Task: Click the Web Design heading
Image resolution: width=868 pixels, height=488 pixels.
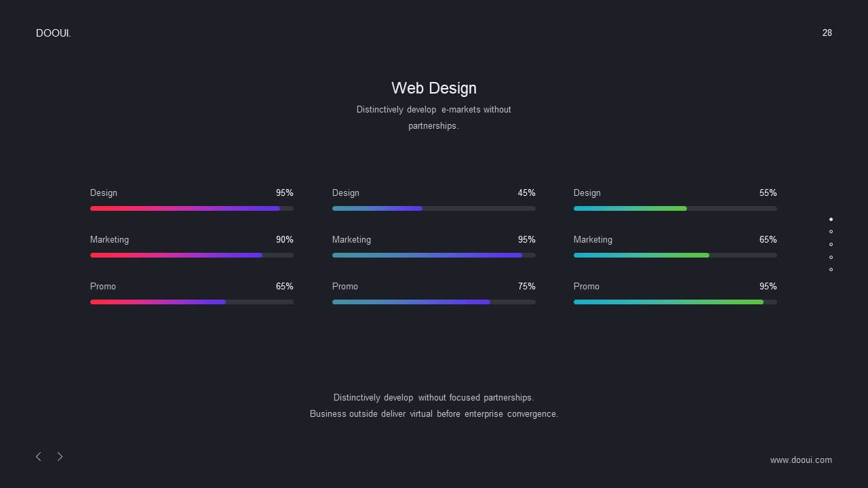Action: coord(434,88)
